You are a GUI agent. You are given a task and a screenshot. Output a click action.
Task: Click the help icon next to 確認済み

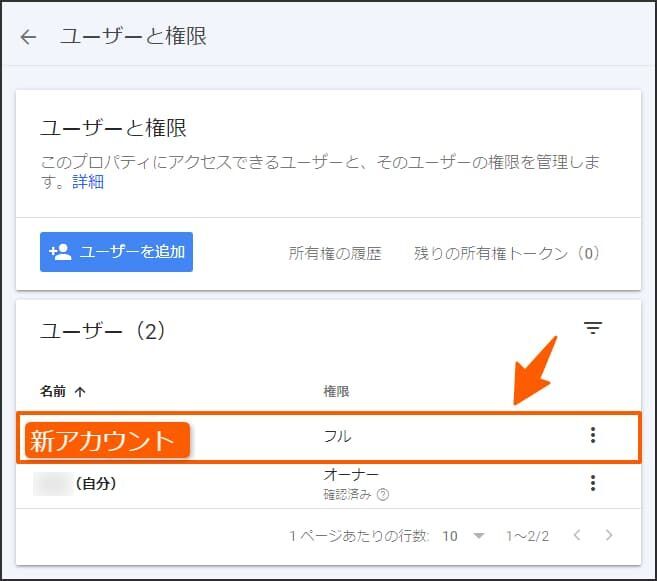[383, 495]
